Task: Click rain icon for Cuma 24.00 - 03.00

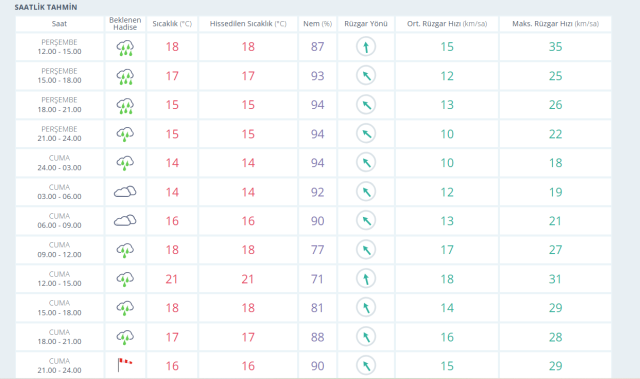Action: point(125,163)
